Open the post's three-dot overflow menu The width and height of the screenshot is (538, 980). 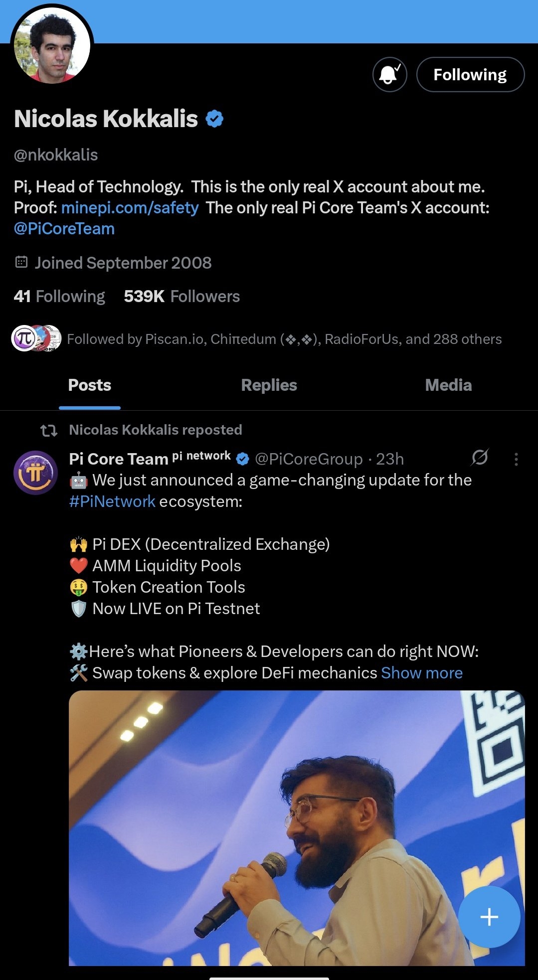(x=516, y=459)
